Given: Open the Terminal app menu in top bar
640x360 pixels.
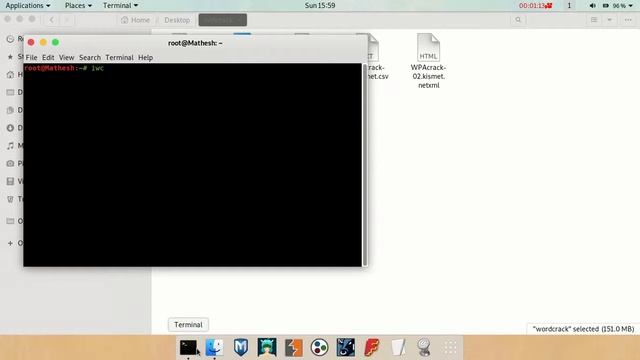Looking at the screenshot, I should 120,6.
